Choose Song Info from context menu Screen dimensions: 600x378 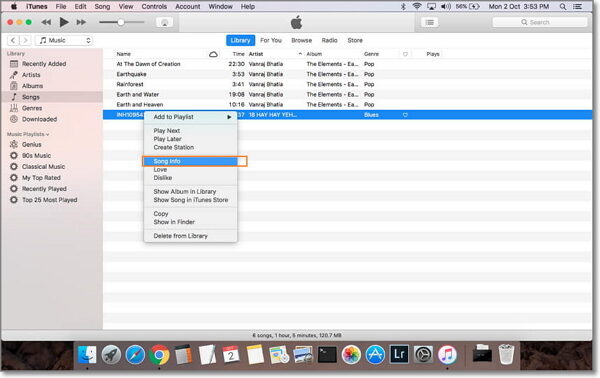pyautogui.click(x=191, y=161)
